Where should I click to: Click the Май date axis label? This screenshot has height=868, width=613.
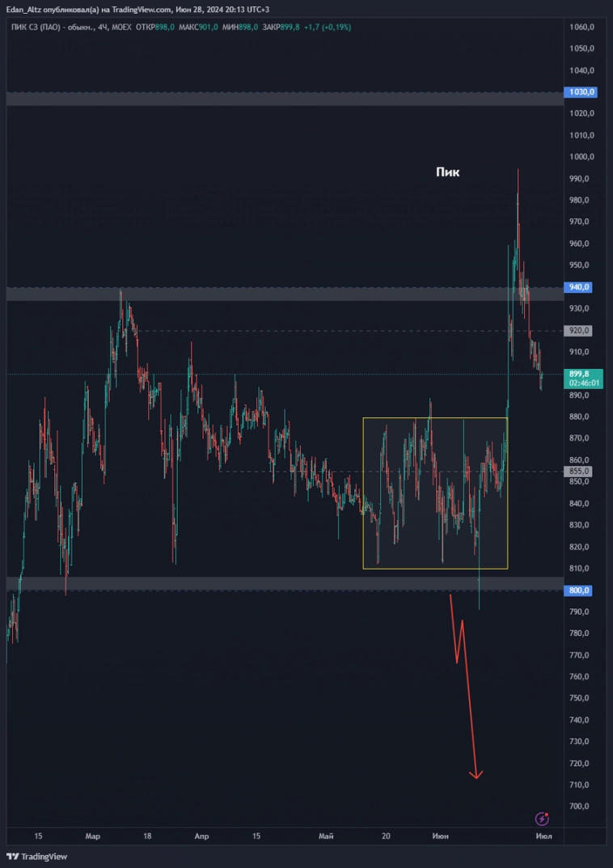pos(326,836)
